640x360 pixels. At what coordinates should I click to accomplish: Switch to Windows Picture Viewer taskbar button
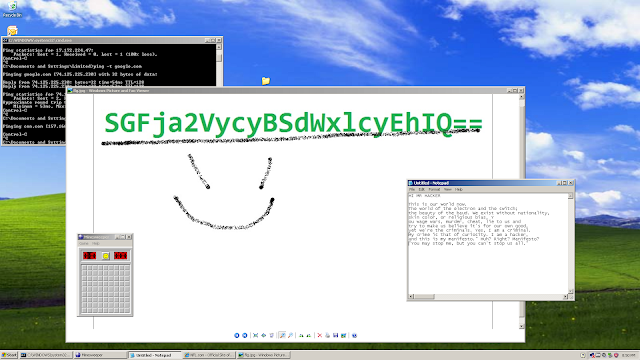tap(263, 355)
